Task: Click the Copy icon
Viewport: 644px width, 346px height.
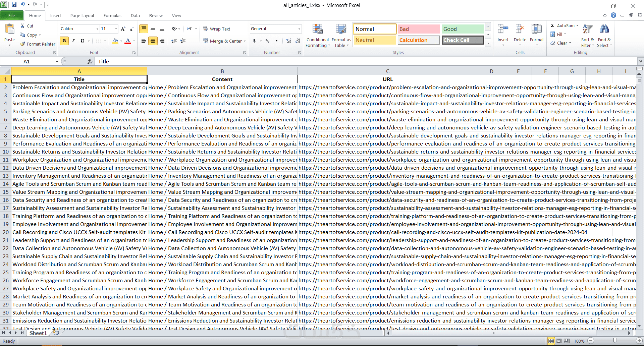Action: click(22, 35)
